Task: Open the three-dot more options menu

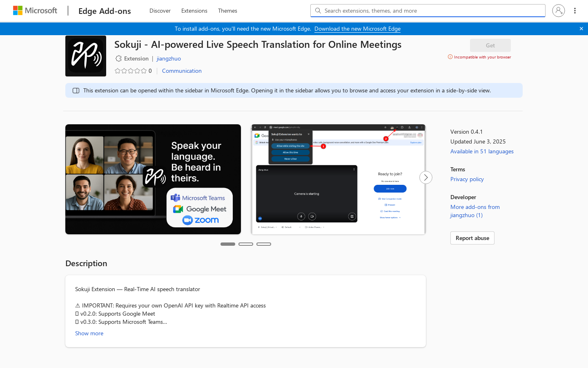Action: 575,11
